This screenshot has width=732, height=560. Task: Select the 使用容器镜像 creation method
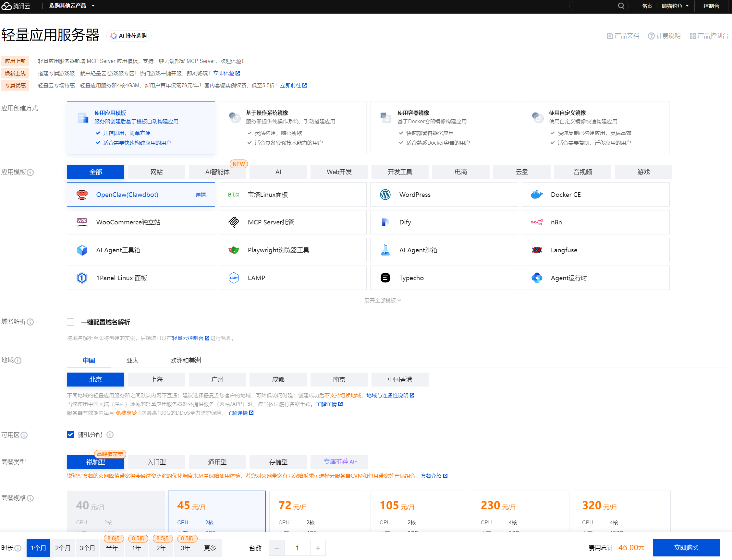coord(444,128)
